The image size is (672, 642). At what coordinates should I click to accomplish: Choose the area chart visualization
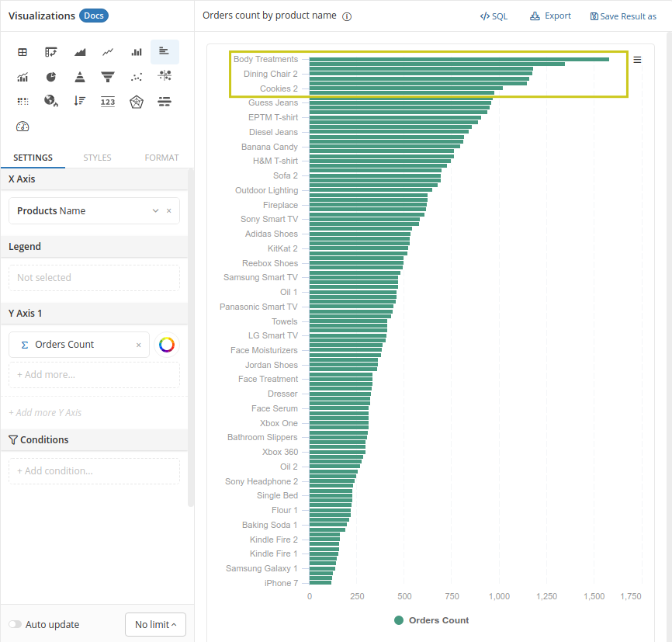click(x=80, y=52)
